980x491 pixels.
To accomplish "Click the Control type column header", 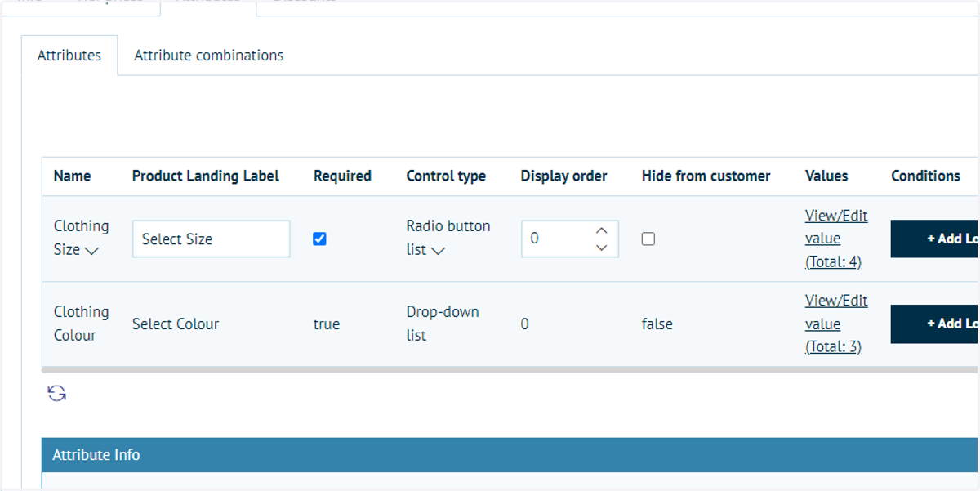I will pyautogui.click(x=446, y=176).
